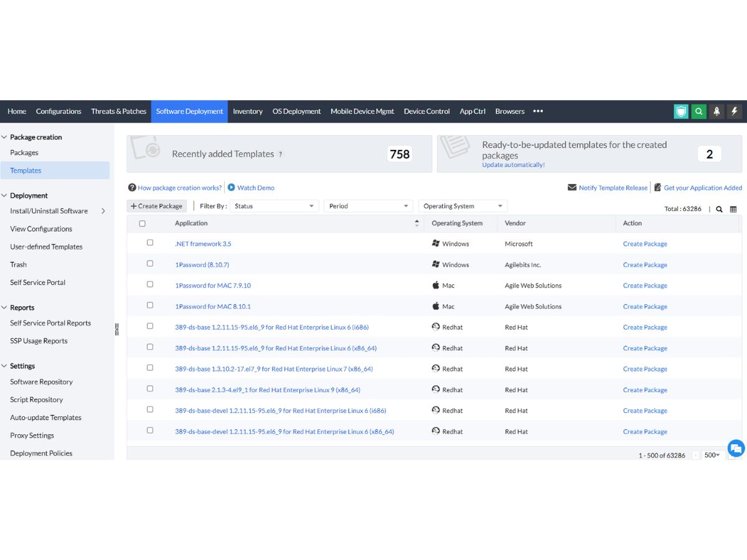
Task: Open the 1Password (8.10.7) application link
Action: [x=202, y=264]
